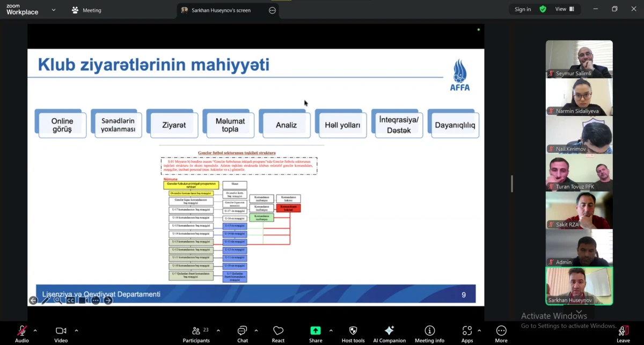The width and height of the screenshot is (644, 345).
Task: Open the View layout menu
Action: click(x=564, y=9)
